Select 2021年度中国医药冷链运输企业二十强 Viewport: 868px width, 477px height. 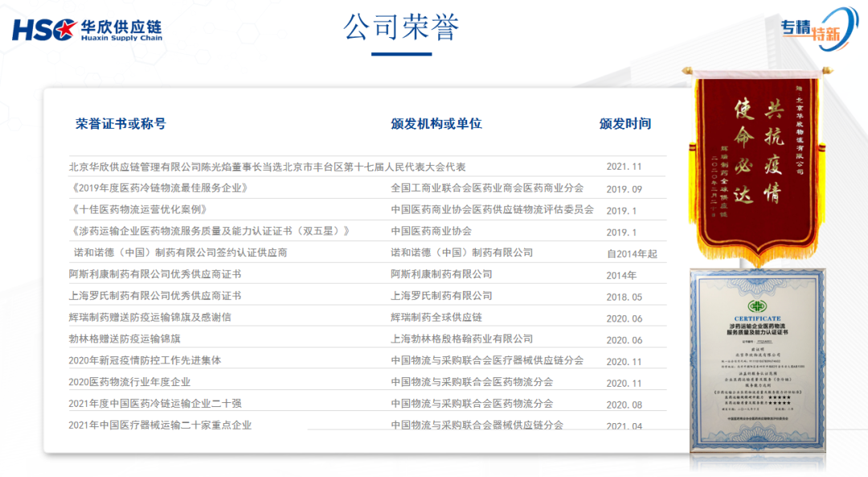point(155,405)
